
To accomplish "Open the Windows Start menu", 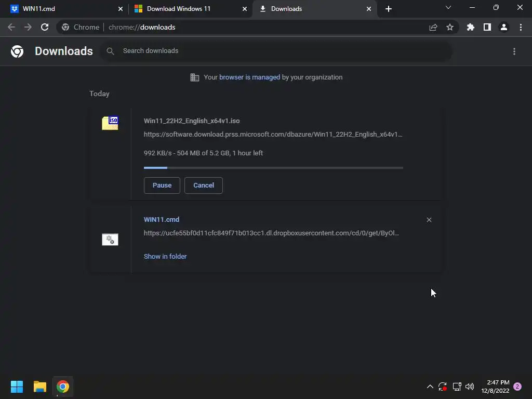I will pos(17,387).
